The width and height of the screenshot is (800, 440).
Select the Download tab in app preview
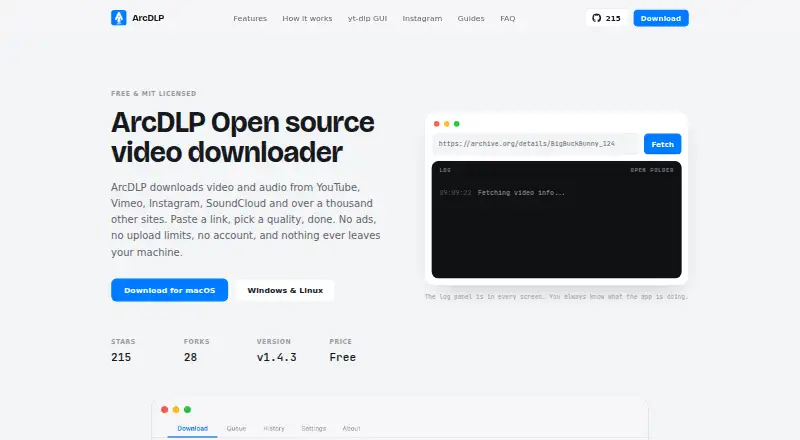(x=192, y=429)
